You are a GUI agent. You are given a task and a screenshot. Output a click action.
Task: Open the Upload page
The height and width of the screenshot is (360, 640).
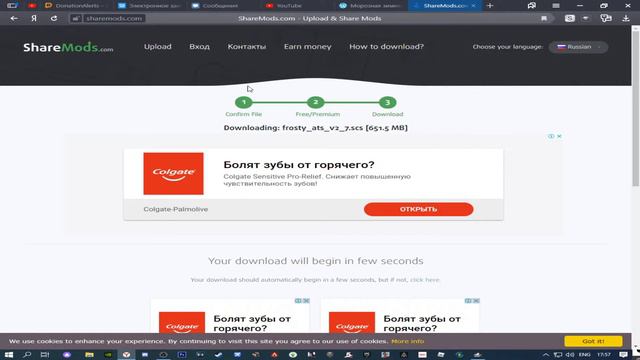pos(158,47)
